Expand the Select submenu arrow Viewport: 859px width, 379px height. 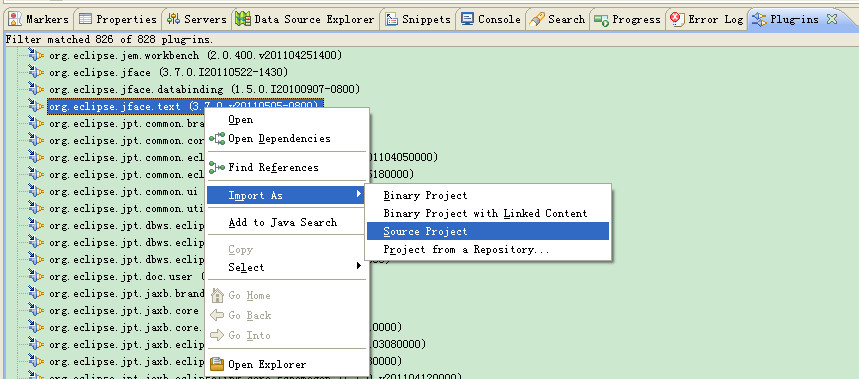[x=359, y=266]
